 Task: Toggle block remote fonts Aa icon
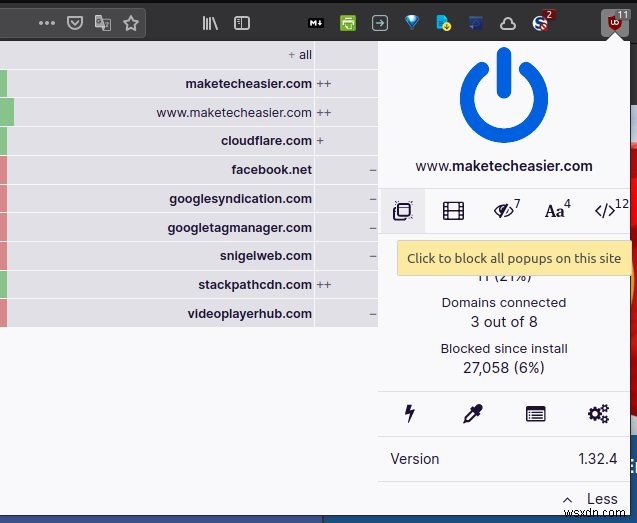pos(557,210)
